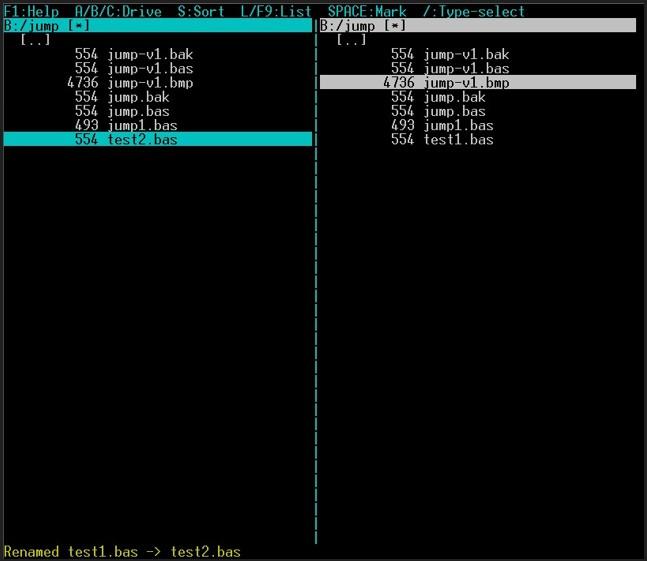Image resolution: width=647 pixels, height=561 pixels.
Task: Click the "Renamed test1.bas" status message
Action: pyautogui.click(x=122, y=551)
